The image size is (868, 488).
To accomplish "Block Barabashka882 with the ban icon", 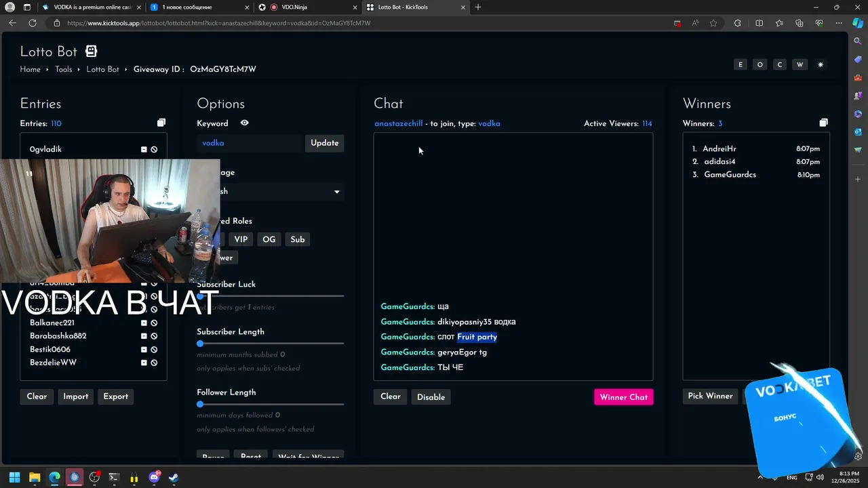I will (x=154, y=336).
